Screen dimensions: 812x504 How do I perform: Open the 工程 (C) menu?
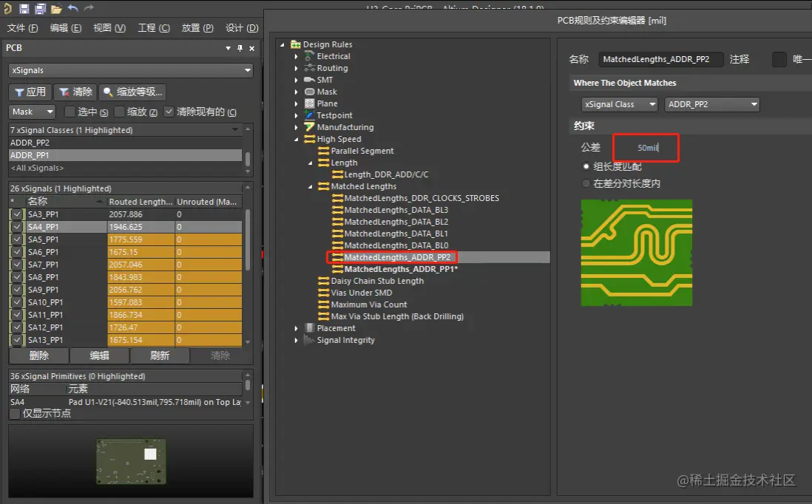[x=154, y=28]
